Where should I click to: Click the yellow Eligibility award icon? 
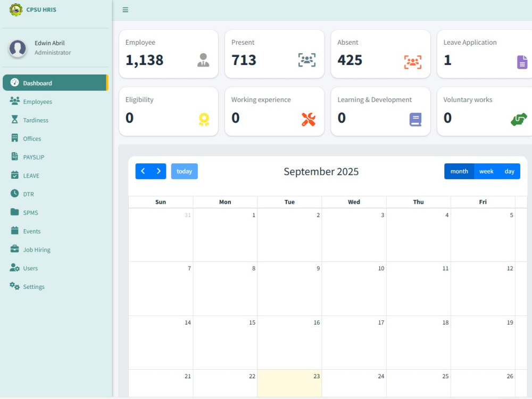(204, 119)
